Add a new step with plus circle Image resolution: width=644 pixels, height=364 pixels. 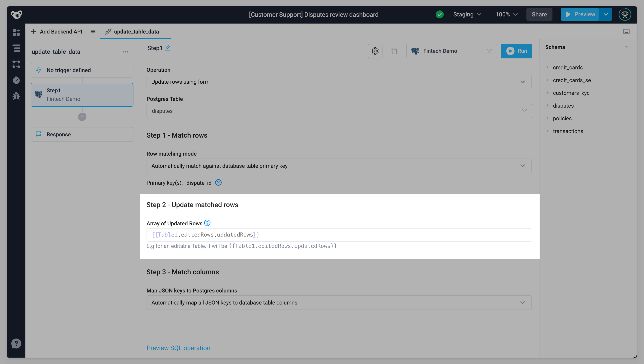pos(82,117)
